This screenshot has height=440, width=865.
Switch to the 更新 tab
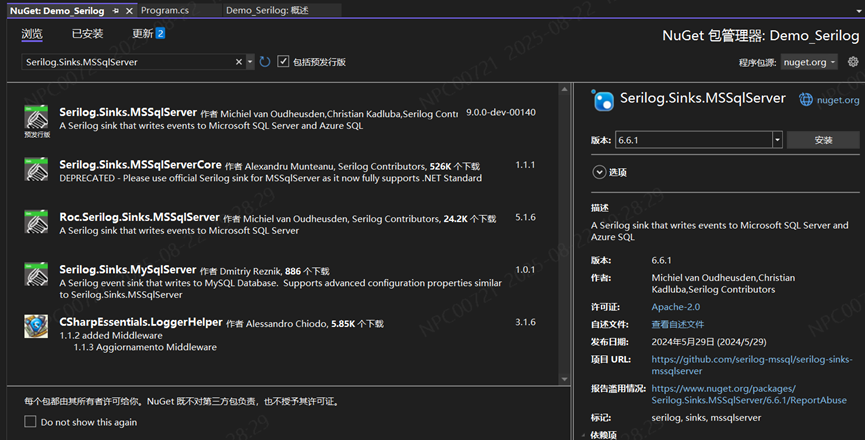(x=142, y=34)
